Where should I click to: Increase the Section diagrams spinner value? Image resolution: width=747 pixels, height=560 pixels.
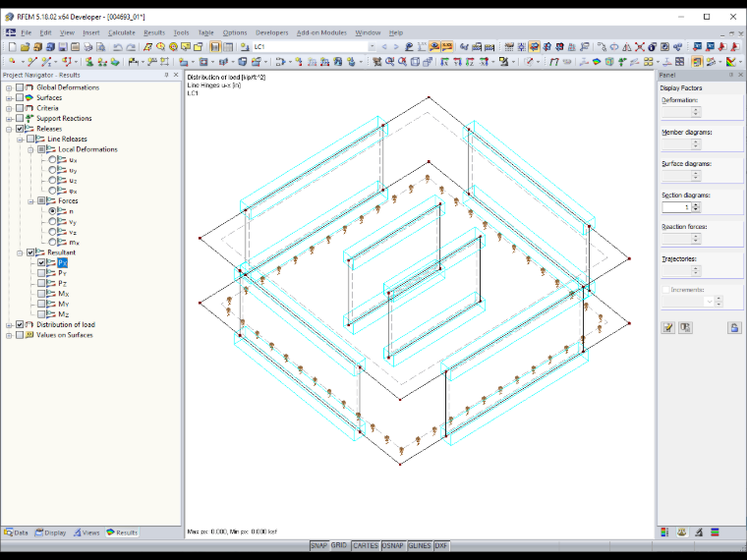[696, 204]
